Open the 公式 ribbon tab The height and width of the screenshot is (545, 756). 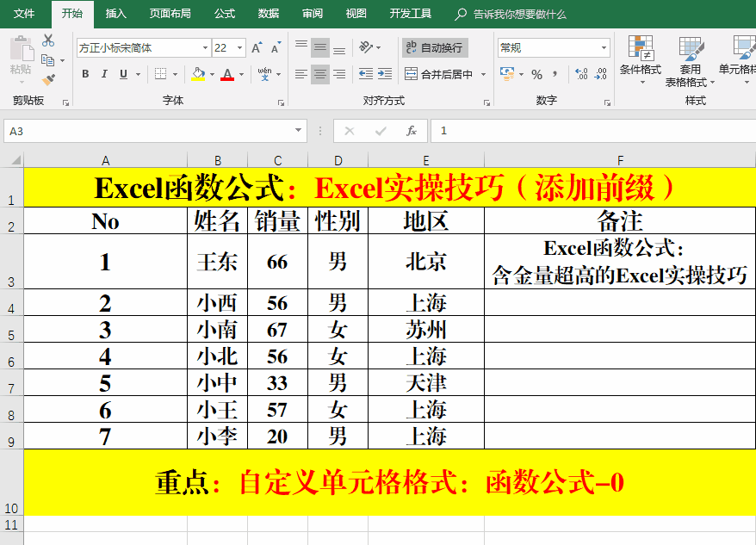(x=225, y=14)
